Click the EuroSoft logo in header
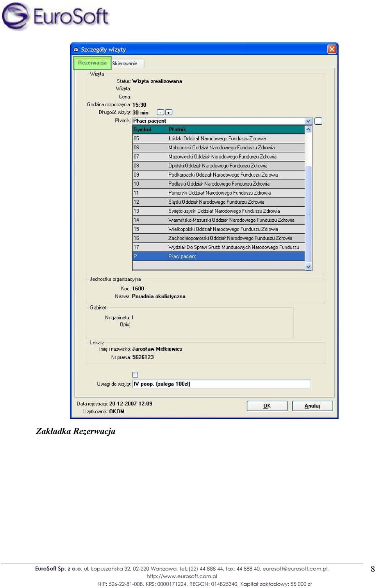The width and height of the screenshot is (375, 588). click(x=55, y=16)
